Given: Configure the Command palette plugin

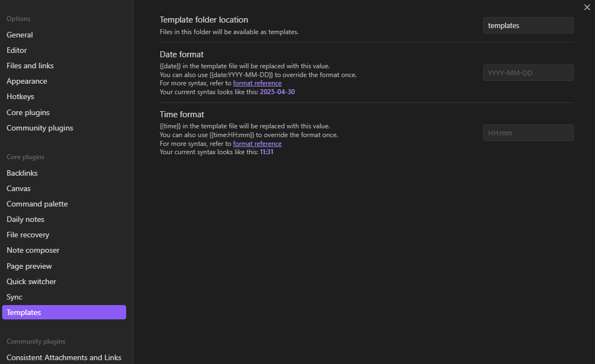Looking at the screenshot, I should pos(37,204).
